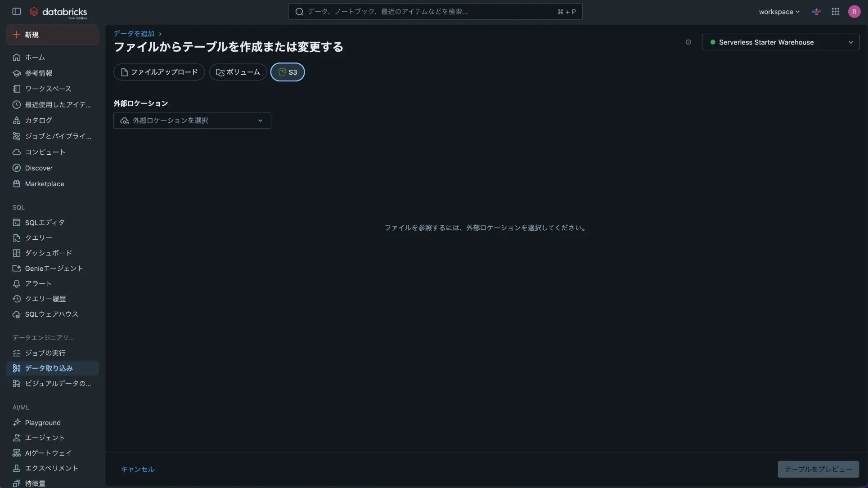Open ワークスペース in the sidebar
The image size is (868, 488).
53,89
